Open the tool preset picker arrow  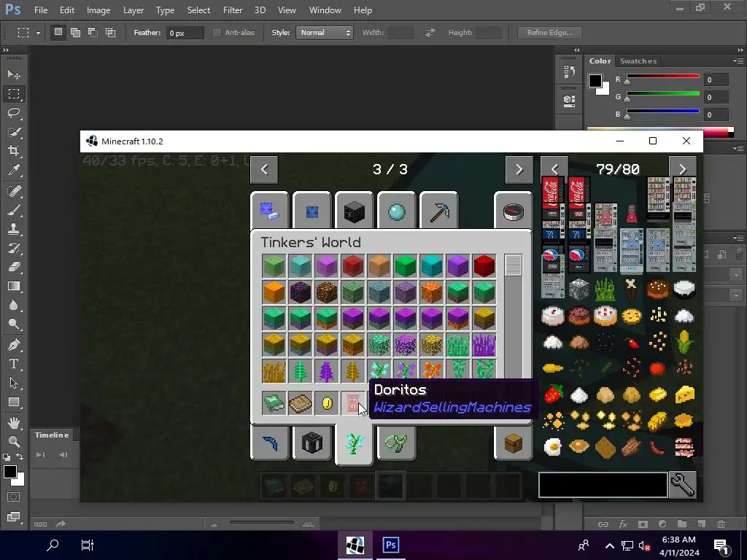coord(38,33)
